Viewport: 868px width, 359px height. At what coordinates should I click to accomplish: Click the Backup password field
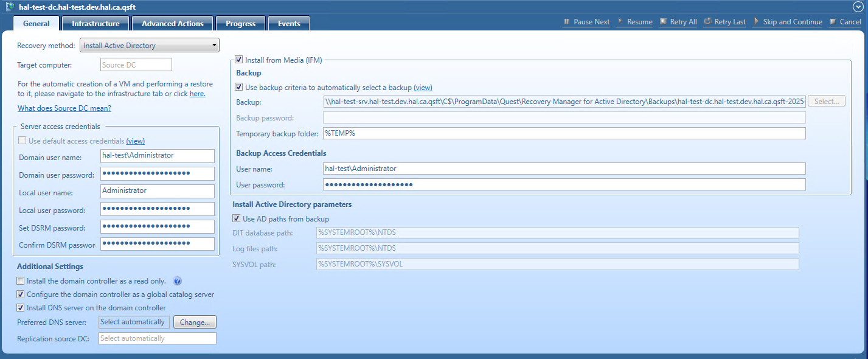[x=564, y=117]
